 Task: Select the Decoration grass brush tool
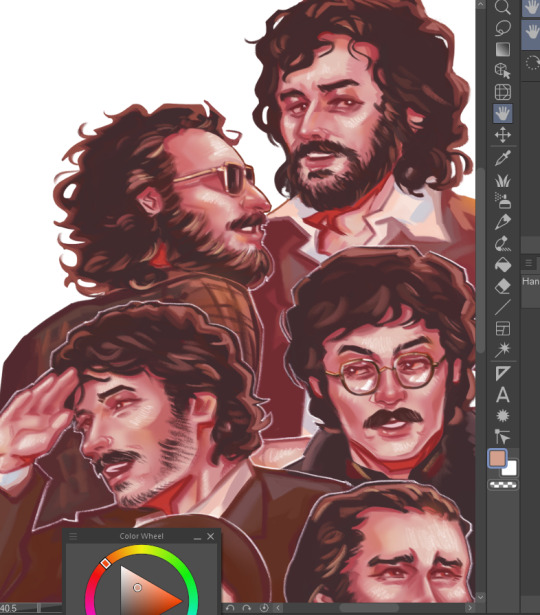pos(502,180)
